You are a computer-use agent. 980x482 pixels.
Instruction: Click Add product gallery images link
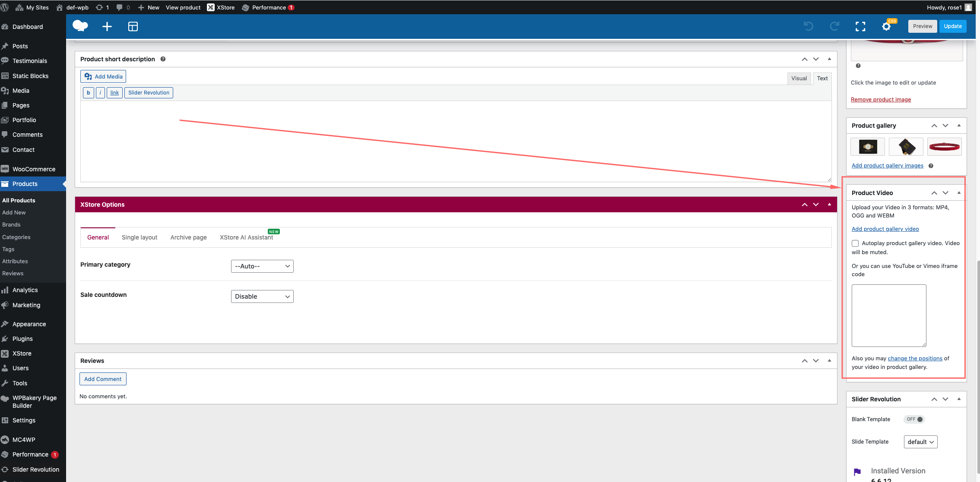coord(887,166)
